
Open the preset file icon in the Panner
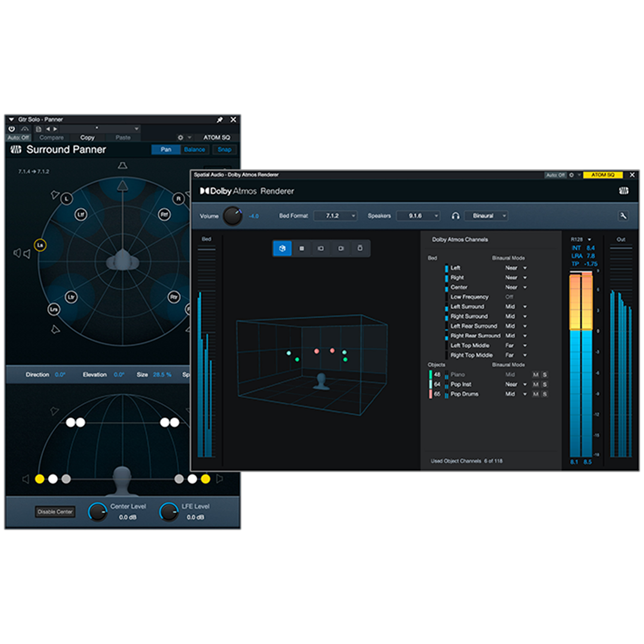point(38,129)
